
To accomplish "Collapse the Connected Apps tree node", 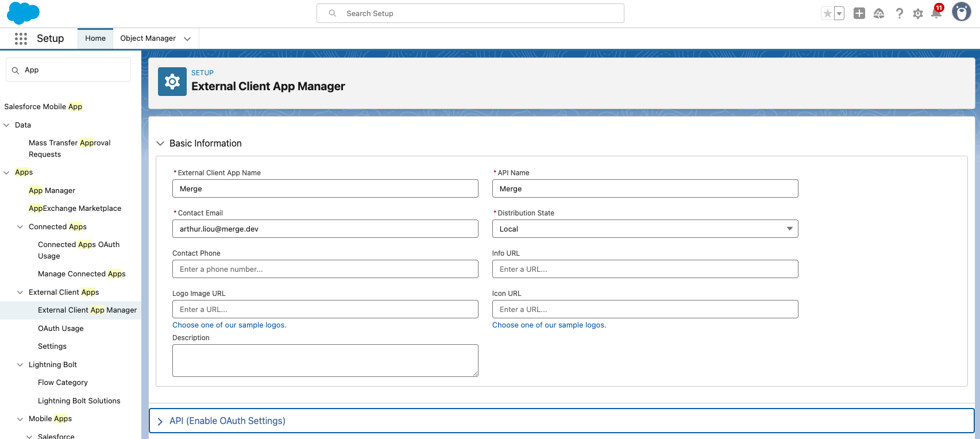I will click(x=20, y=227).
